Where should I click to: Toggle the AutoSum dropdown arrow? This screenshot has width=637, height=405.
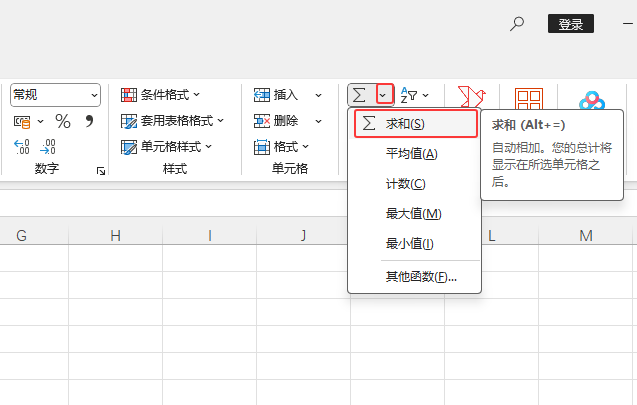point(385,95)
